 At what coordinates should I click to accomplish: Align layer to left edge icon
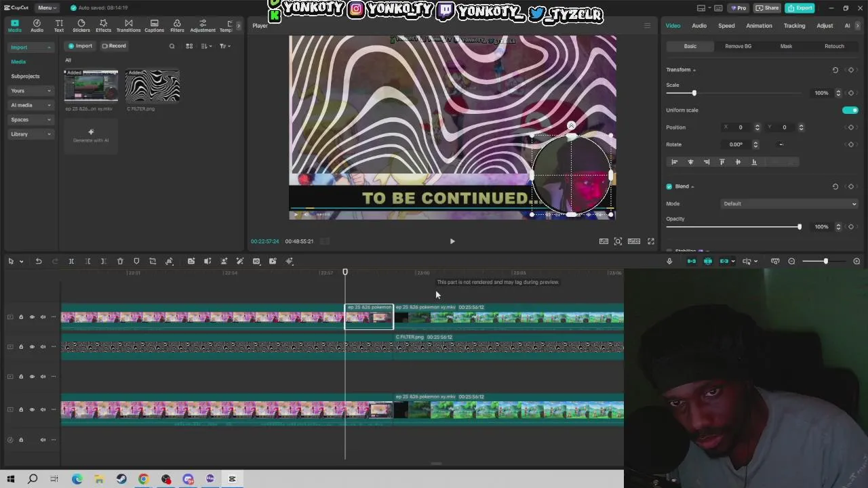click(x=674, y=162)
